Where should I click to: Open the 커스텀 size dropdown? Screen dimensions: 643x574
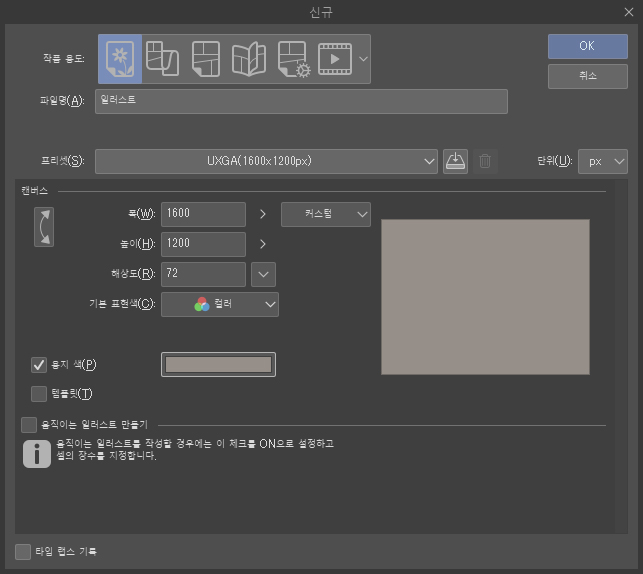(x=325, y=214)
